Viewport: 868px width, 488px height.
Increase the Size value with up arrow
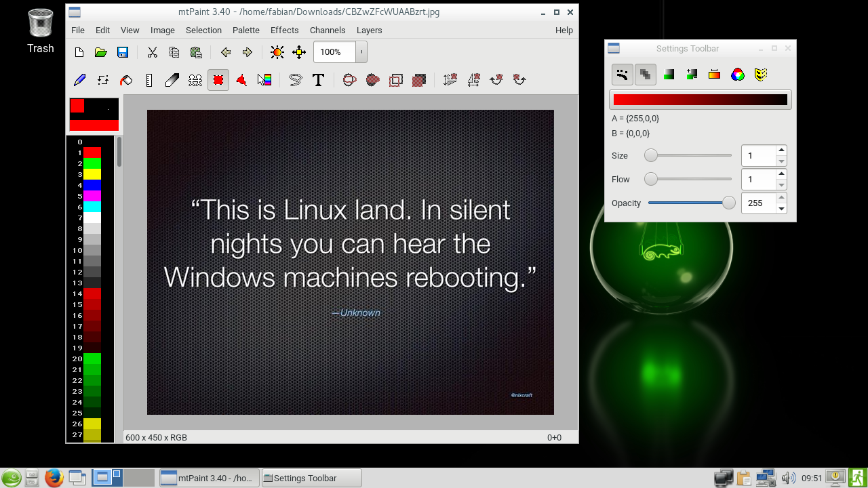tap(781, 150)
